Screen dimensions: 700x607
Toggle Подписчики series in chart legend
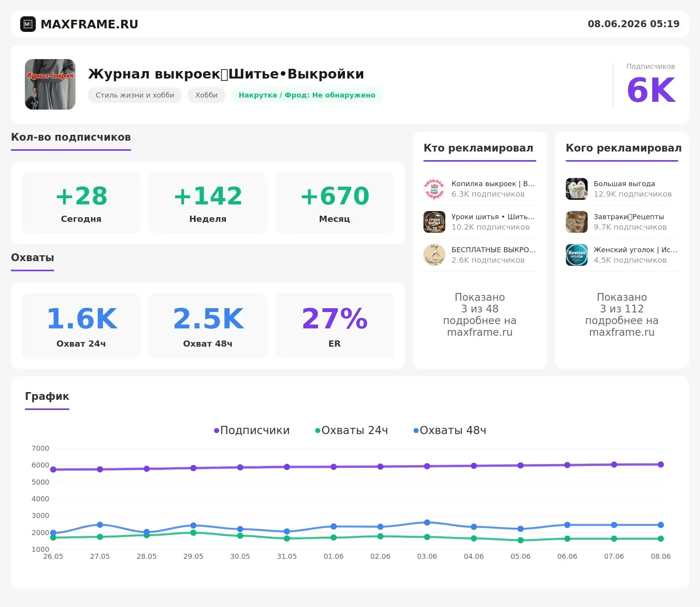tap(252, 430)
